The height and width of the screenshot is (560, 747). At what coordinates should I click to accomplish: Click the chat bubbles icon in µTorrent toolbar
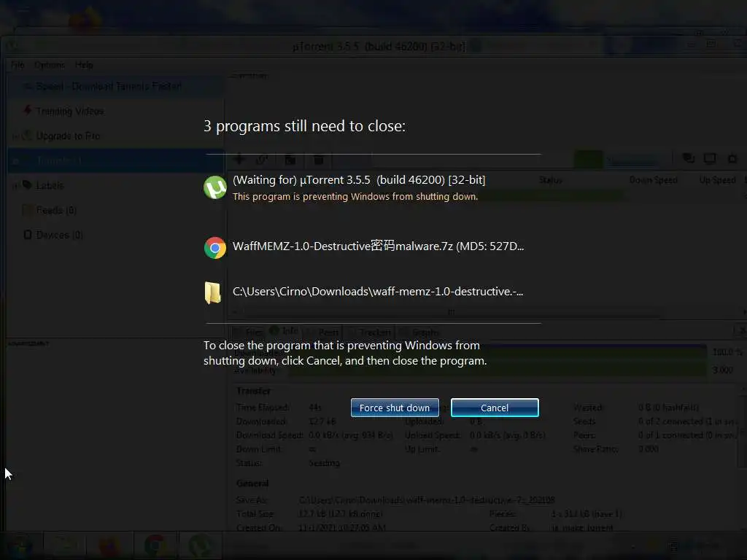688,158
